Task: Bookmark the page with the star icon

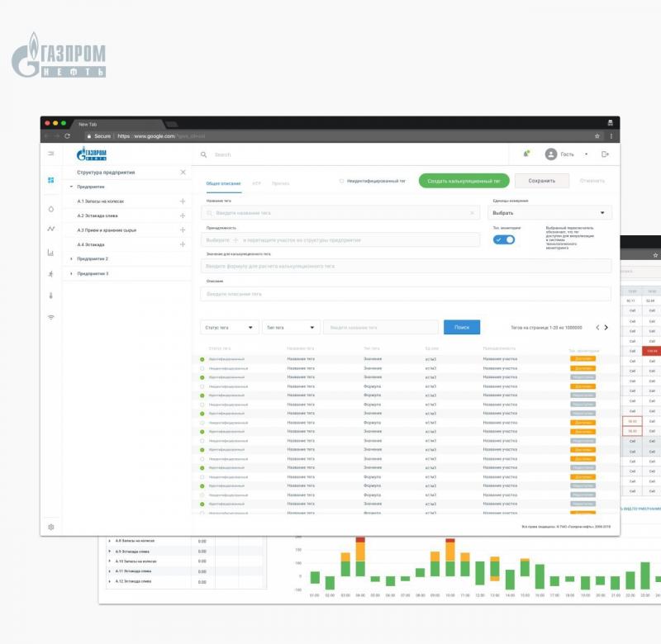Action: click(x=597, y=136)
